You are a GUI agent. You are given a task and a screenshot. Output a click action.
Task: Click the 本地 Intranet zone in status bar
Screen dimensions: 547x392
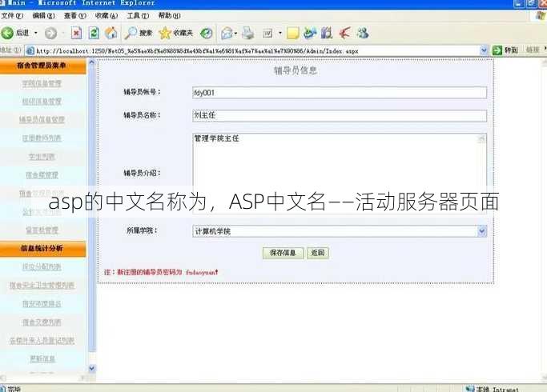click(493, 389)
